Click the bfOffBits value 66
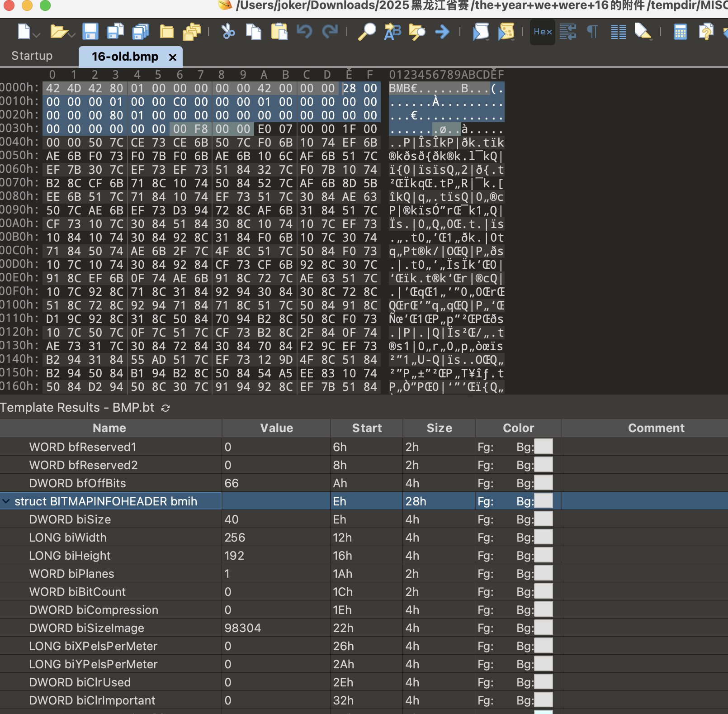This screenshot has height=714, width=728. [x=232, y=483]
